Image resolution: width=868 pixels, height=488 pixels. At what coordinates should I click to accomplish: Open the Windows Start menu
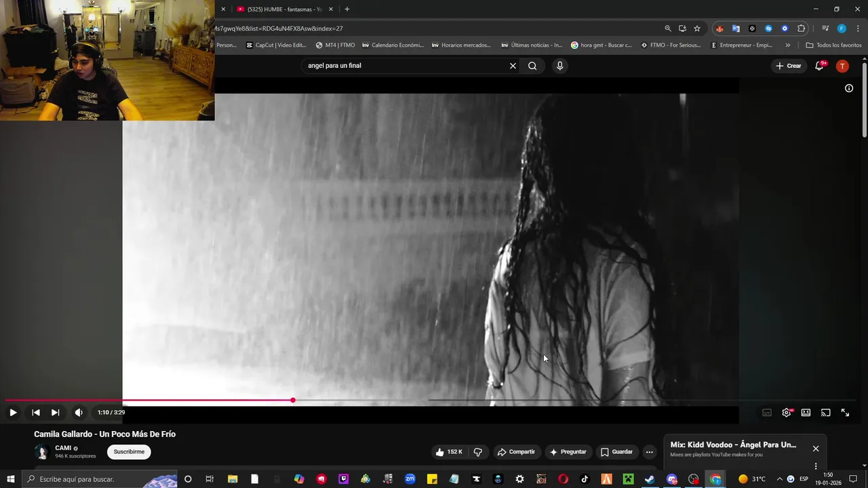[11, 479]
